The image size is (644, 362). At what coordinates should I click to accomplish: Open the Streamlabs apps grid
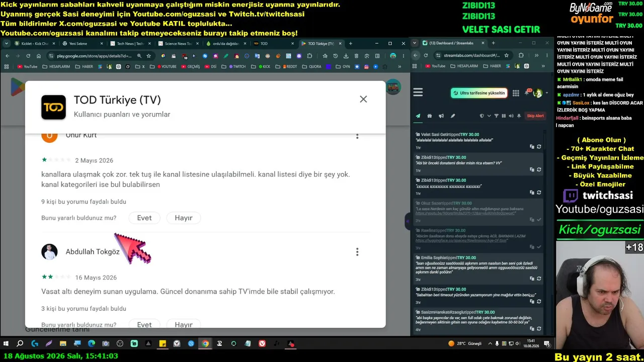(x=516, y=93)
